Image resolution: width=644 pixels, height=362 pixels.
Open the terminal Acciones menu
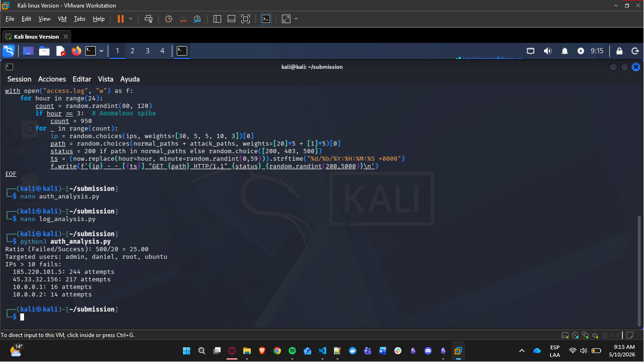(x=52, y=79)
